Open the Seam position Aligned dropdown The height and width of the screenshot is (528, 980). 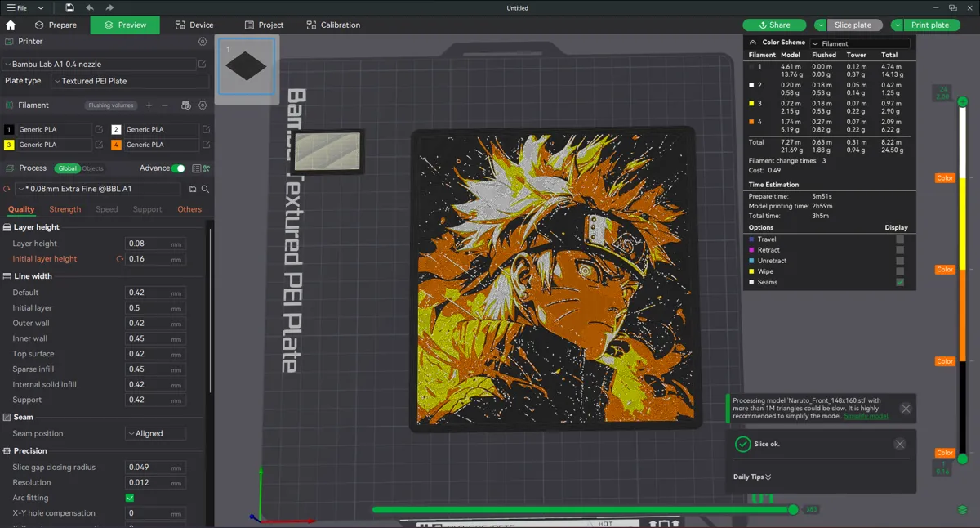[156, 433]
